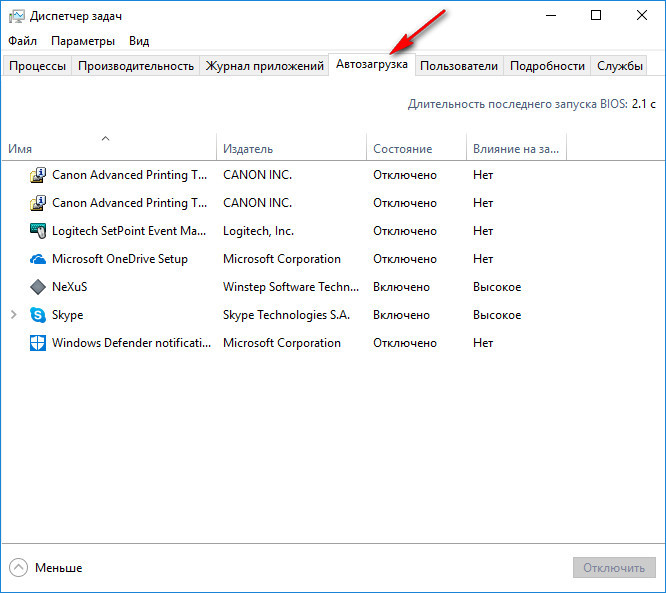
Task: Click the Logitech SetPoint keyboard icon
Action: click(38, 231)
